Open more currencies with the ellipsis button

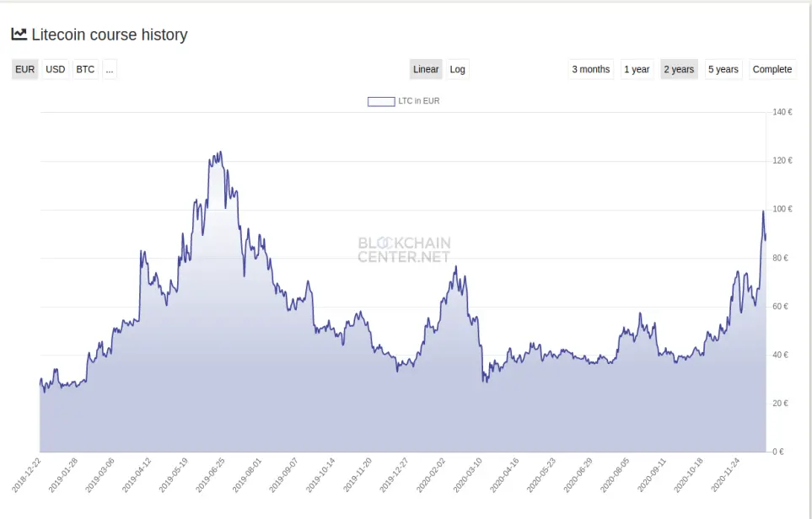(x=110, y=69)
